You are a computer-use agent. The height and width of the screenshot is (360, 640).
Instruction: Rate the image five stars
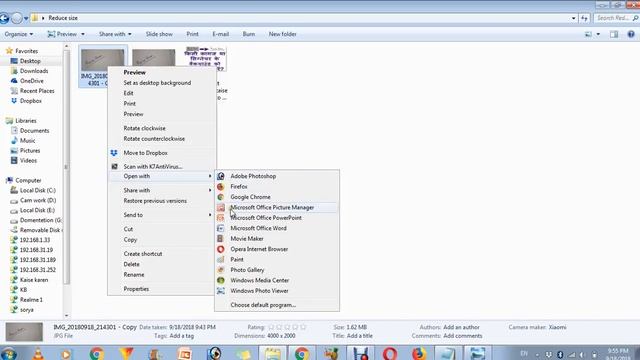pos(303,327)
